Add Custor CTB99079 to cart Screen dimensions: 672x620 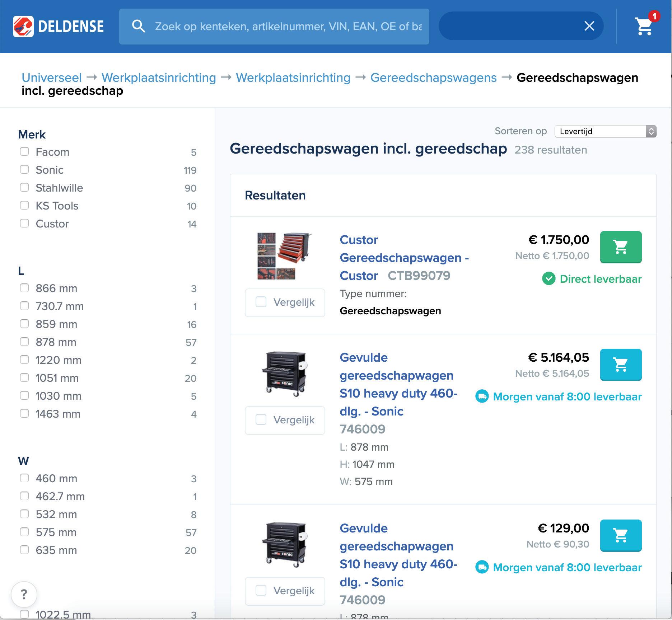[621, 247]
